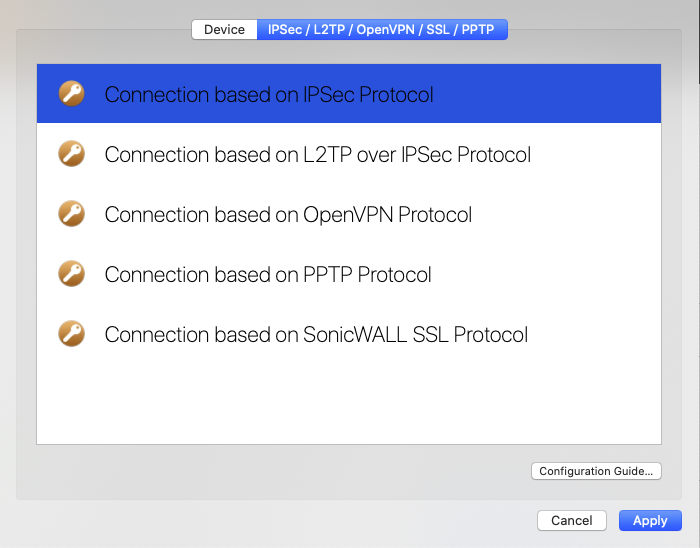Click the word "Protocol" in the OpenVPN row
The height and width of the screenshot is (548, 700).
click(435, 215)
